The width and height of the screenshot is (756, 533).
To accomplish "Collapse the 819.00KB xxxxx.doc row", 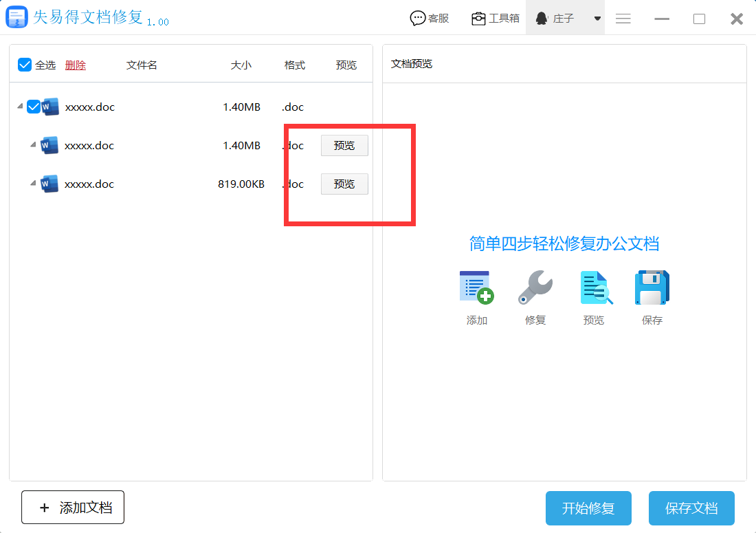I will [x=33, y=184].
